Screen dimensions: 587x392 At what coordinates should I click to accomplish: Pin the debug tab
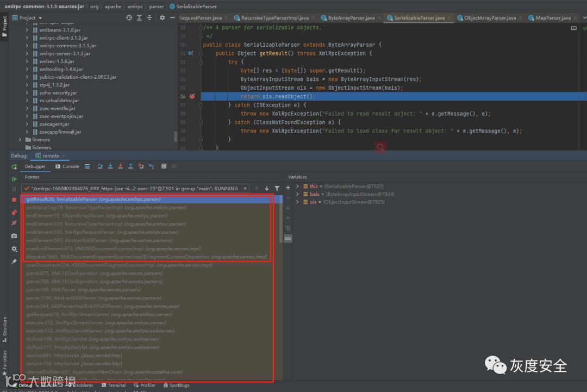(14, 262)
